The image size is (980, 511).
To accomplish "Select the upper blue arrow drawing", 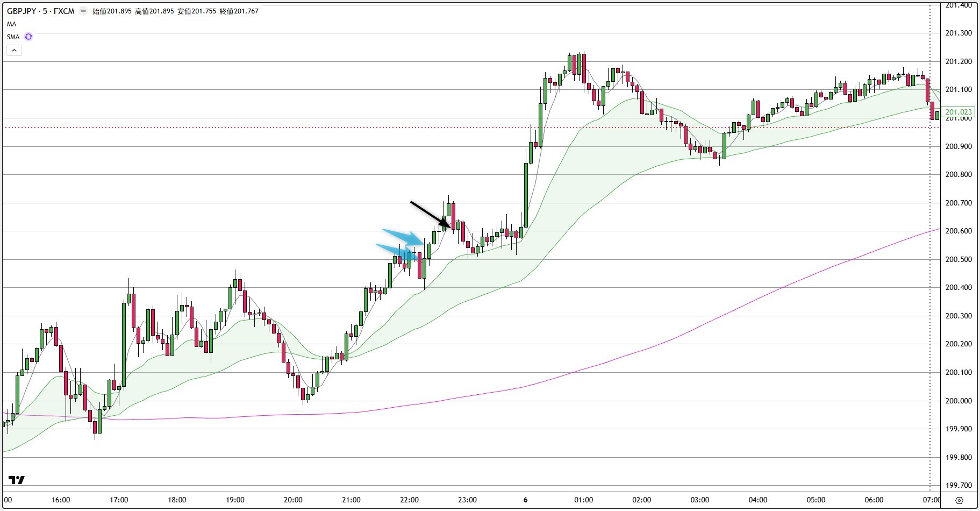I will (404, 237).
